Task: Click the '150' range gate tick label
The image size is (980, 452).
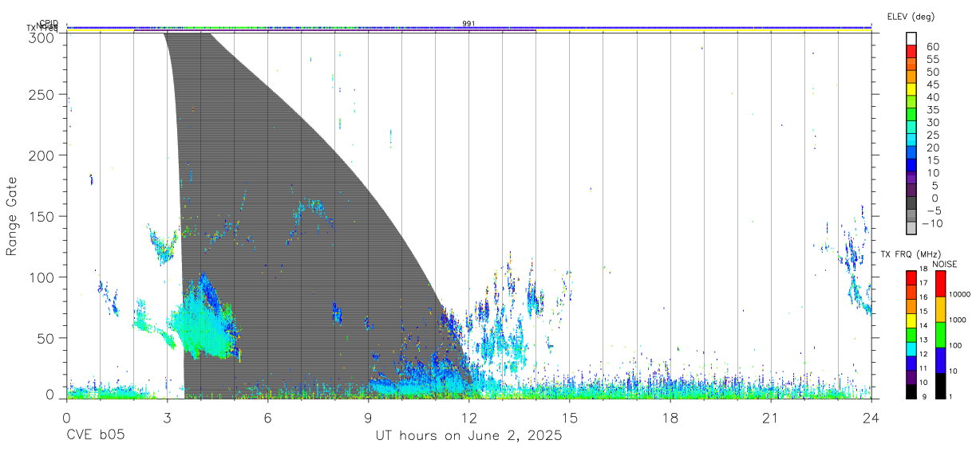Action: [42, 216]
